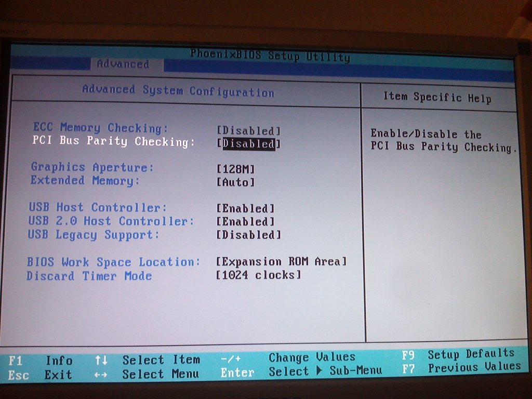Screen dimensions: 532x399
Task: Click the F7 Previous Values hint
Action: tap(461, 367)
